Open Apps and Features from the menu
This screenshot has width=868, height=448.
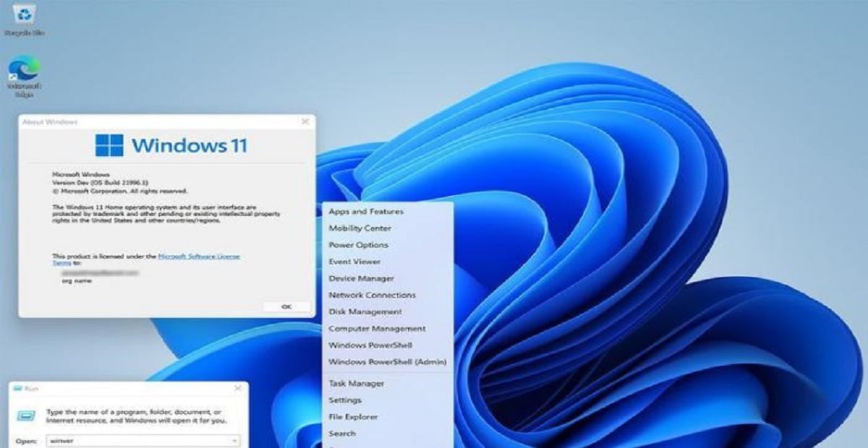pyautogui.click(x=366, y=212)
